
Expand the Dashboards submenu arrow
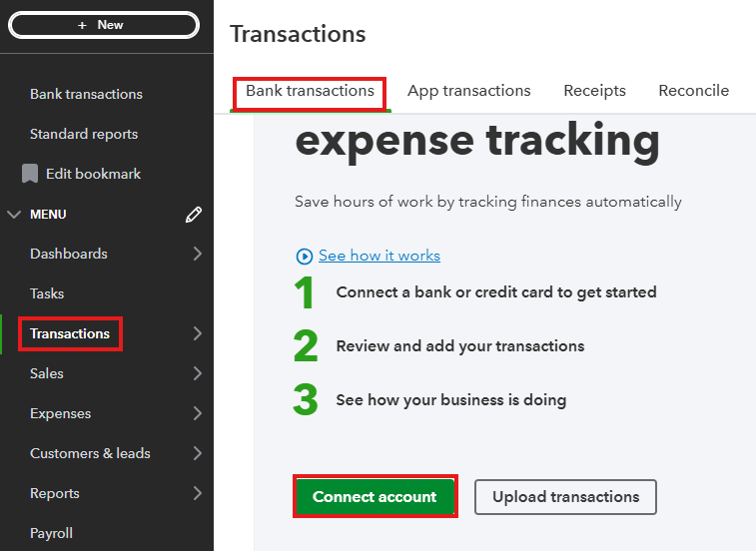(x=197, y=254)
